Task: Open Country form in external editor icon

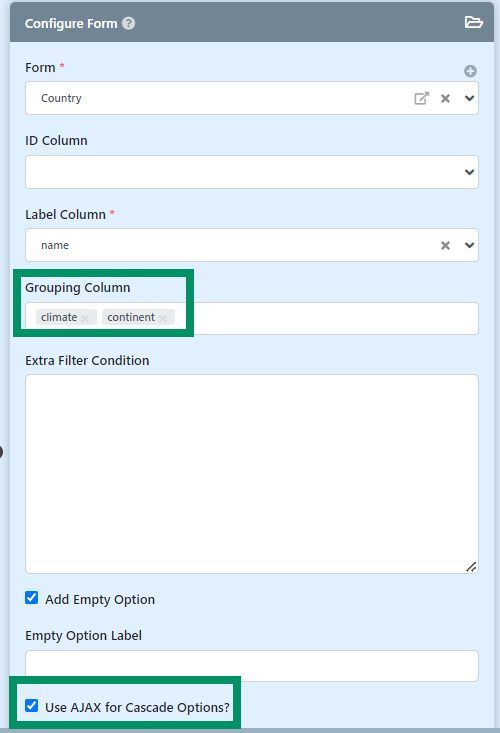Action: pos(421,98)
